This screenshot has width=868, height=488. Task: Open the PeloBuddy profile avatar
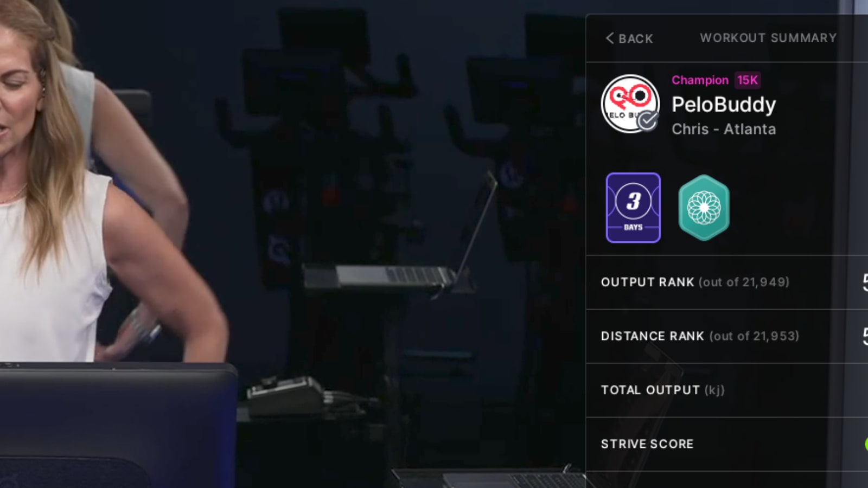(630, 104)
